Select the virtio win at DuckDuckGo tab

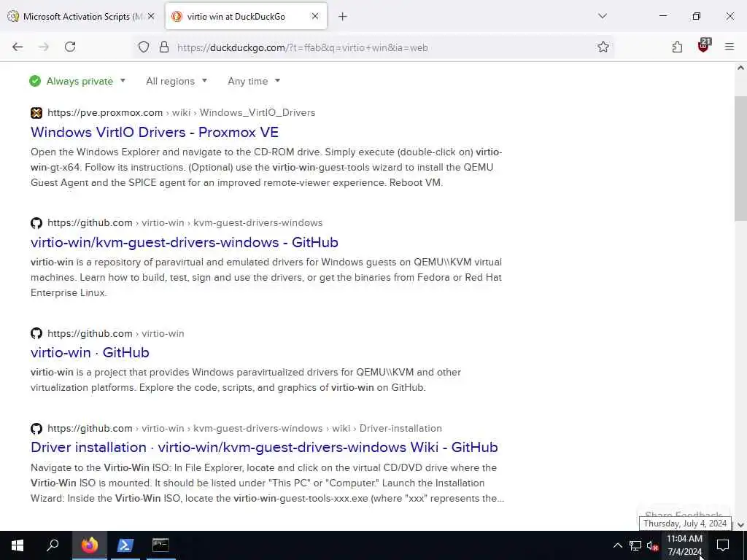246,17
